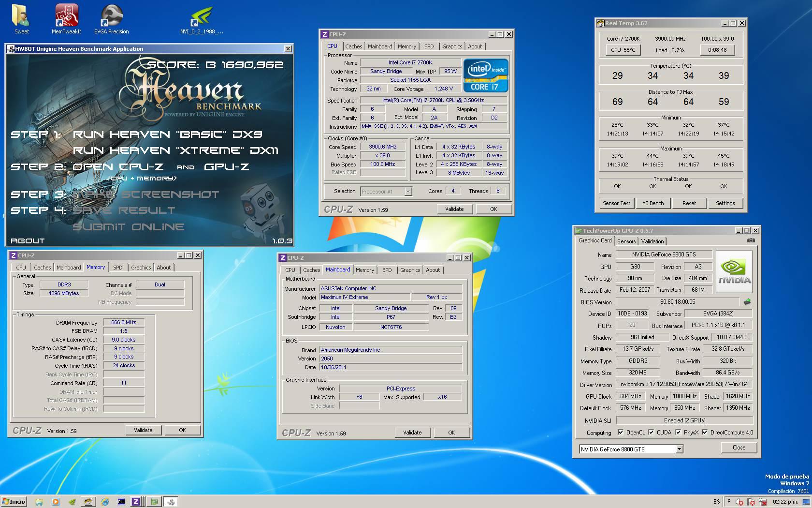Click the Maximus IV Extreme model field
Screen dimensions: 812x508
click(x=364, y=297)
